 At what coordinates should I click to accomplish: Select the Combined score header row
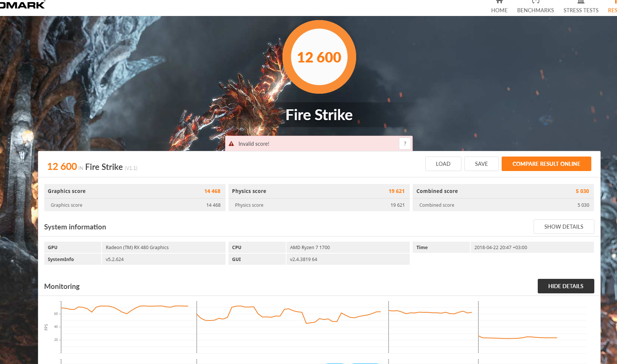(x=503, y=191)
